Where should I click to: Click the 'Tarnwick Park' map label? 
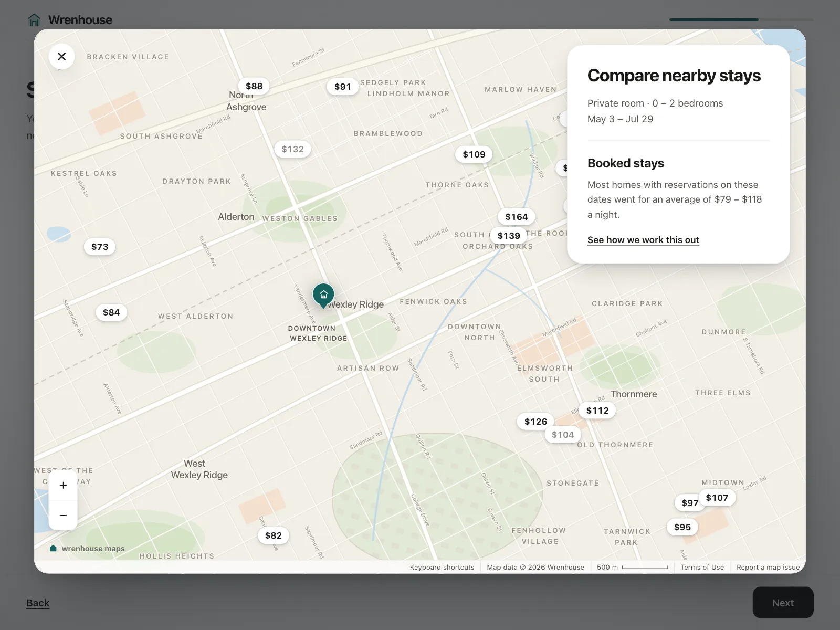627,537
